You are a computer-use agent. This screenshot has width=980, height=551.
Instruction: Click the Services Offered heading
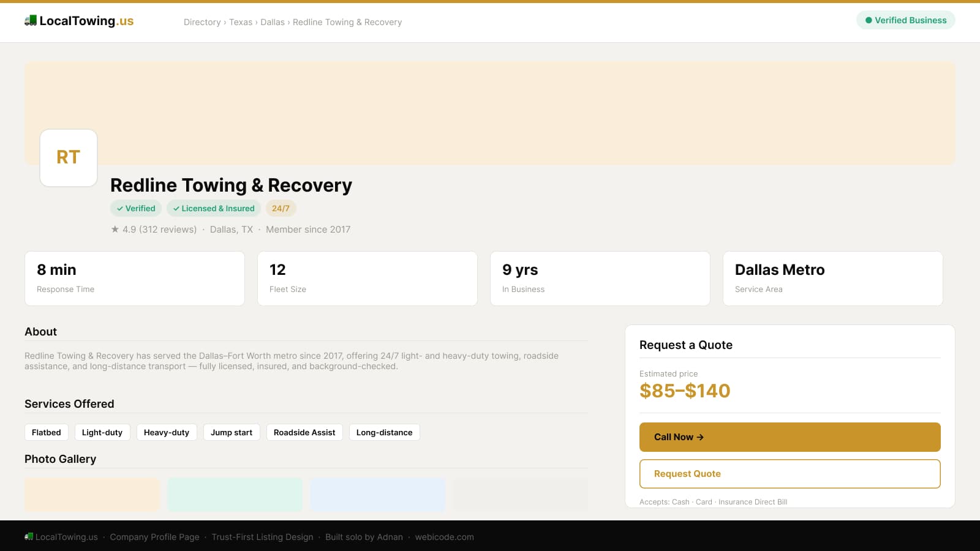click(x=69, y=404)
